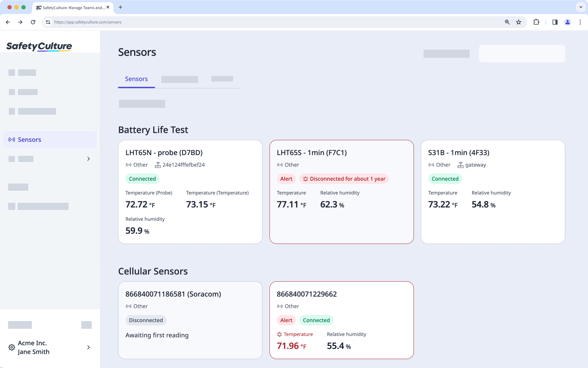
Task: Reload the page with the refresh icon
Action: 33,22
